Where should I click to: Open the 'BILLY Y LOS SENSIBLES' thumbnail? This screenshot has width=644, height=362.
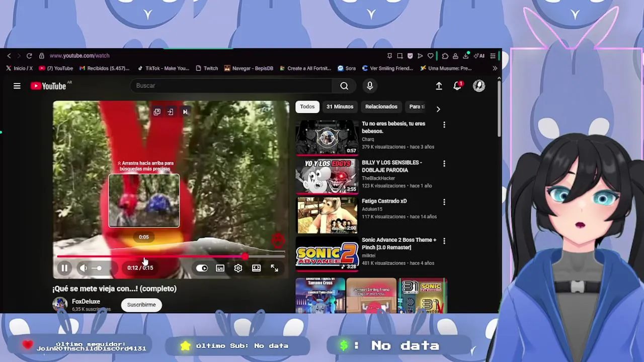click(327, 176)
